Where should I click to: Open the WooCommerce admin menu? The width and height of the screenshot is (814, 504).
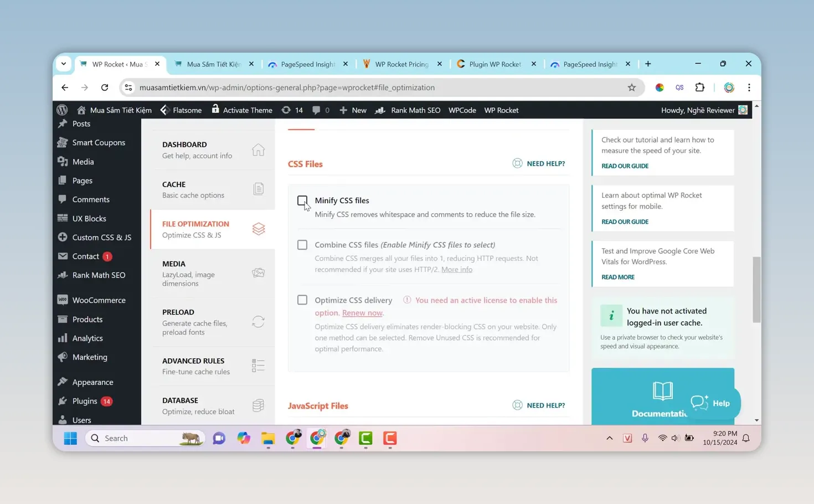coord(97,300)
